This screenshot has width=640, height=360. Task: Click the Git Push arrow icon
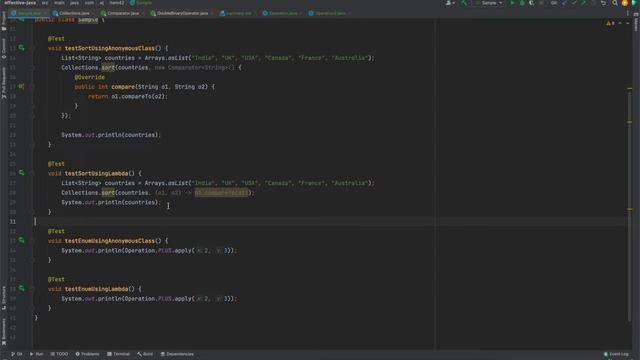(583, 3)
